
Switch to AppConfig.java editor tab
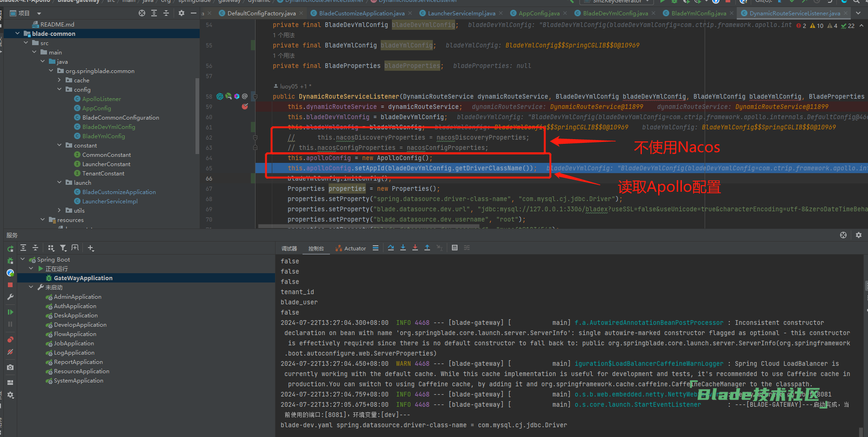[x=539, y=13]
